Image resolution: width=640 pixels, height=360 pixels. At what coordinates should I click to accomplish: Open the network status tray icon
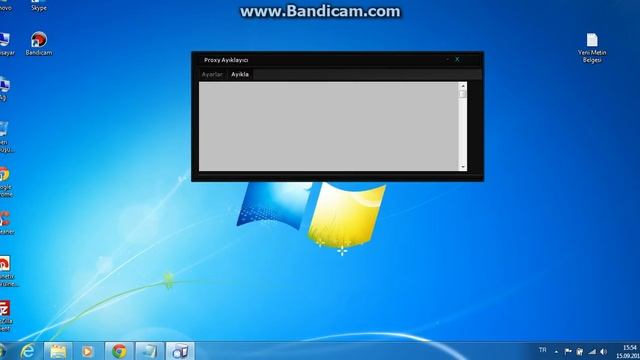[592, 351]
